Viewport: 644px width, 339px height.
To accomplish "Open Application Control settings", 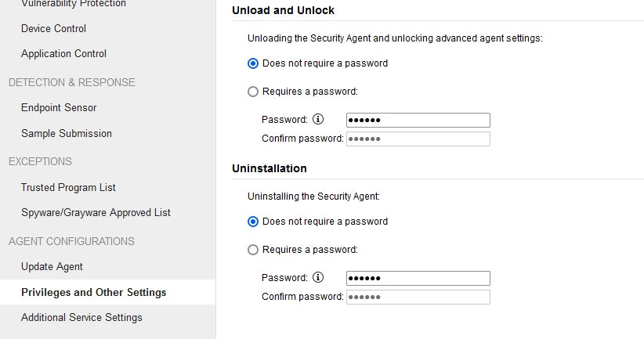I will tap(63, 53).
